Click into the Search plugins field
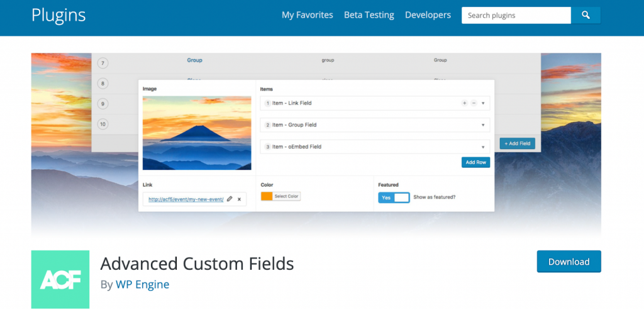The image size is (644, 310). [x=516, y=16]
